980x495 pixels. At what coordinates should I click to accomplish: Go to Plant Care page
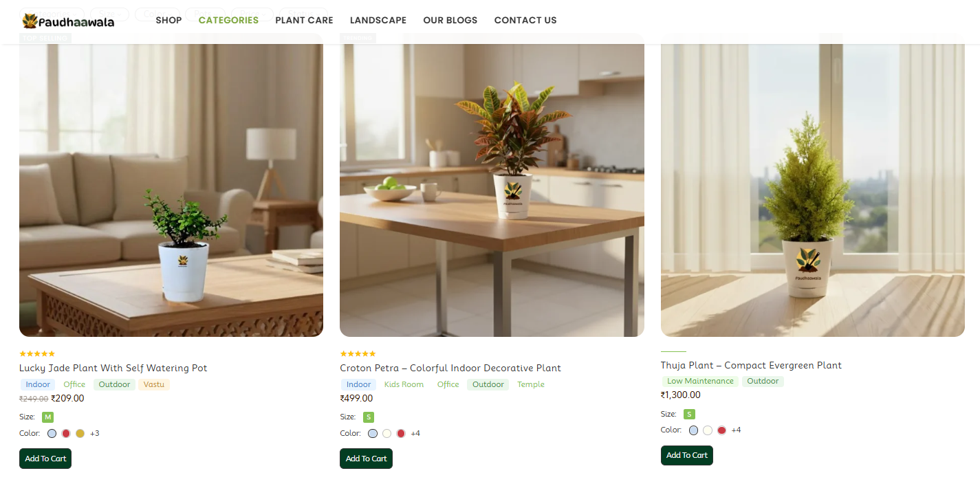pyautogui.click(x=304, y=20)
